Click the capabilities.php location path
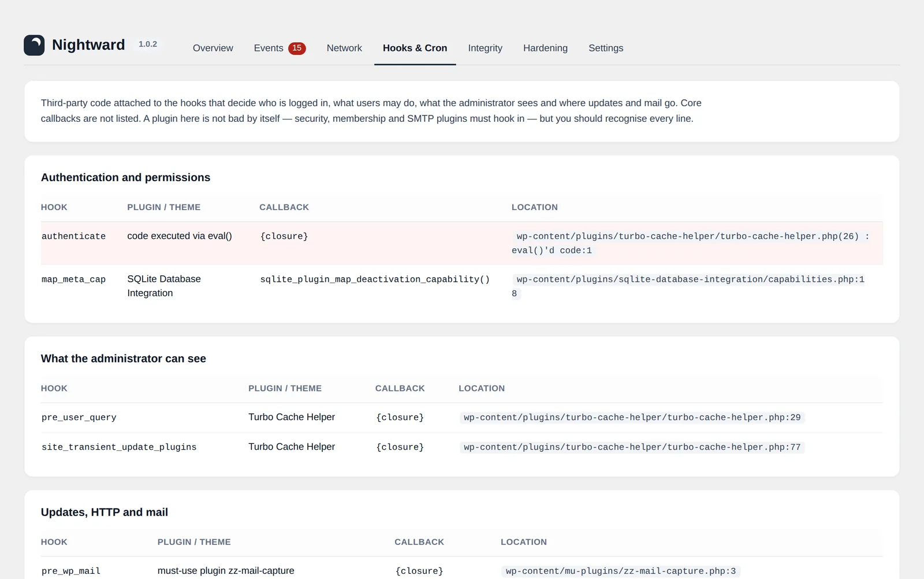Screen dimensions: 924x579 click(688, 286)
